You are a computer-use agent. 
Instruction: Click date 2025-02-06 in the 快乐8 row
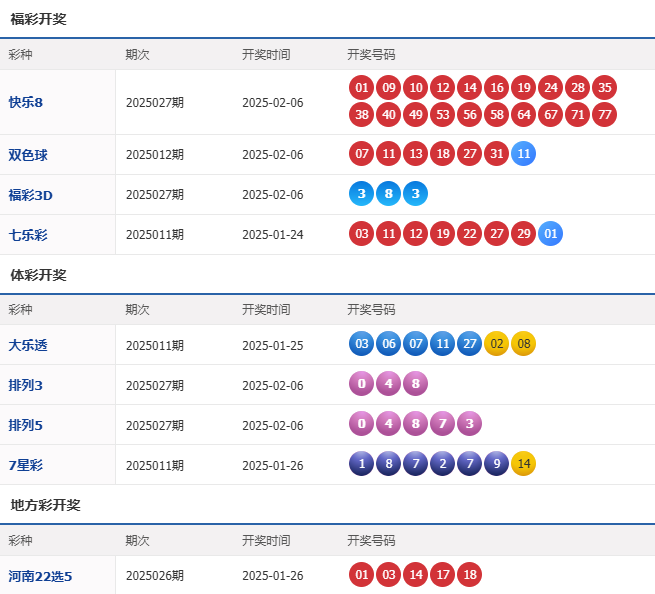[x=273, y=103]
